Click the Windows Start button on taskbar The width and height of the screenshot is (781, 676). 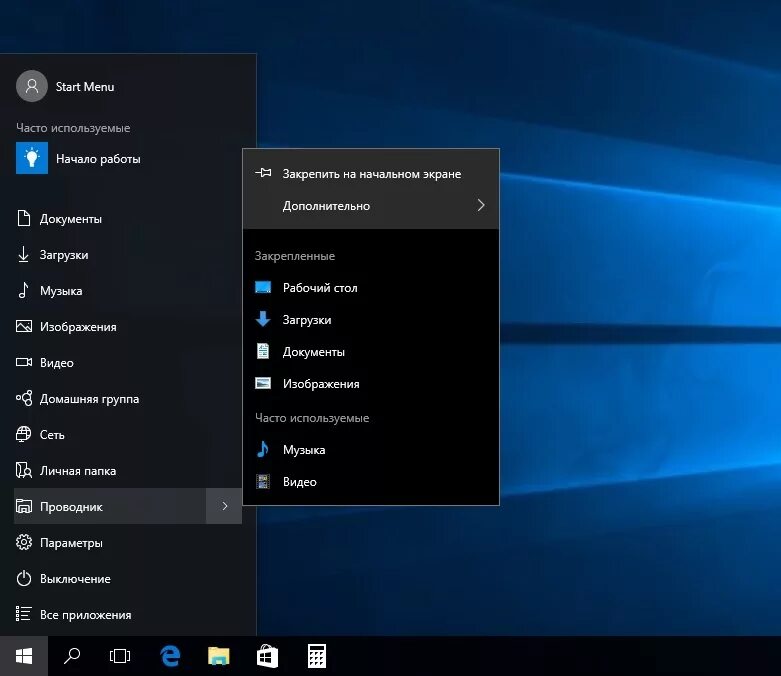coord(24,656)
